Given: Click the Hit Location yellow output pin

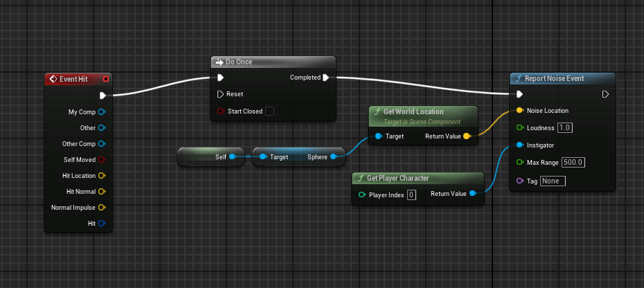Looking at the screenshot, I should click(x=101, y=176).
